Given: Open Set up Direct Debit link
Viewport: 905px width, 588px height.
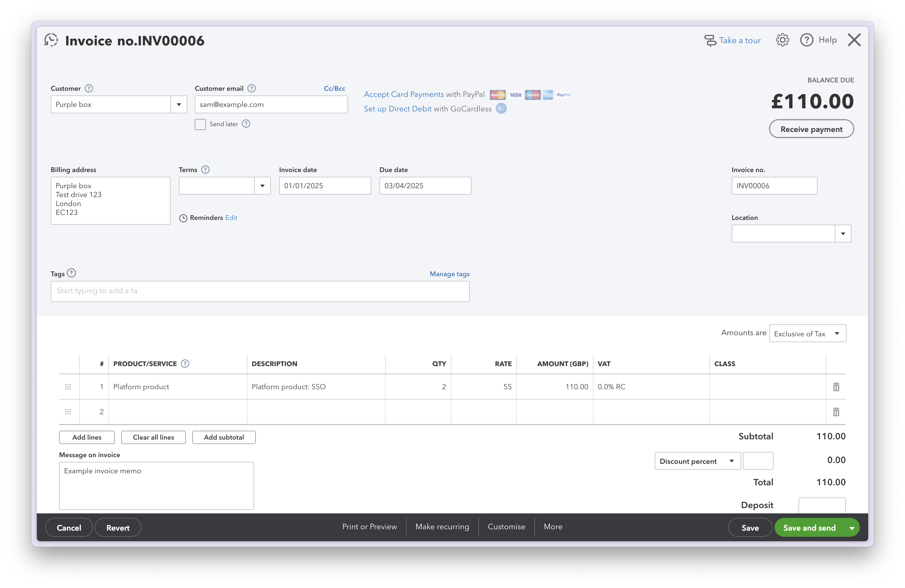Looking at the screenshot, I should [x=398, y=109].
